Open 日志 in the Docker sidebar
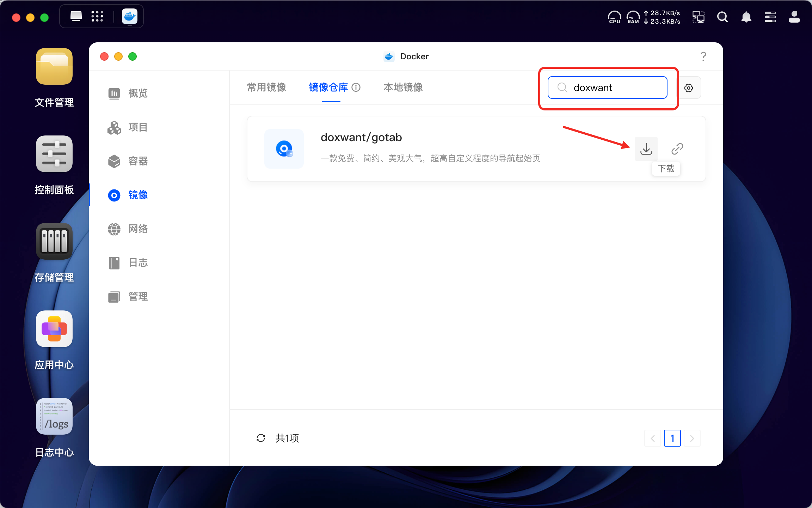812x508 pixels. pos(128,263)
